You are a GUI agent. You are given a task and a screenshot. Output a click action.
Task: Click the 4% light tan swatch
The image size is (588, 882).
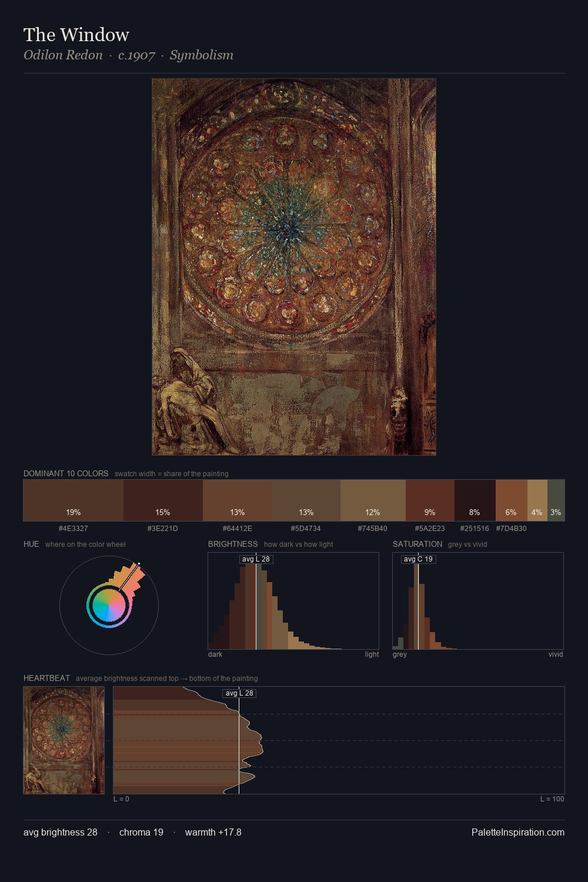(537, 500)
